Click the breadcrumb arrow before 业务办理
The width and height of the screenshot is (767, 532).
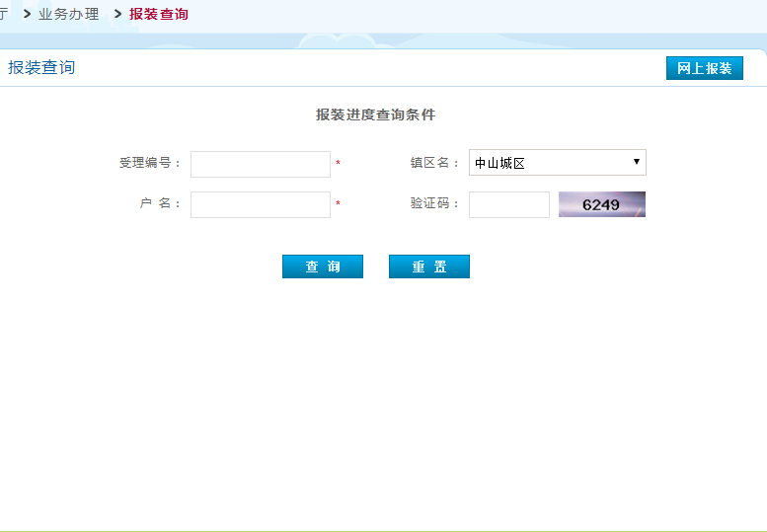[27, 14]
